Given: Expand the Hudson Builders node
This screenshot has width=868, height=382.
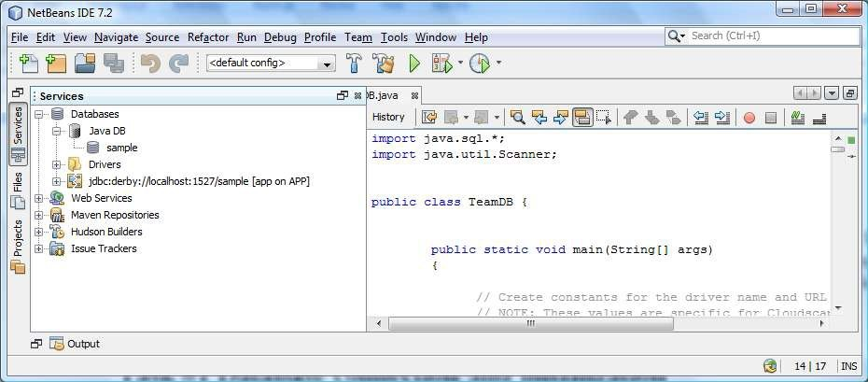Looking at the screenshot, I should (39, 232).
